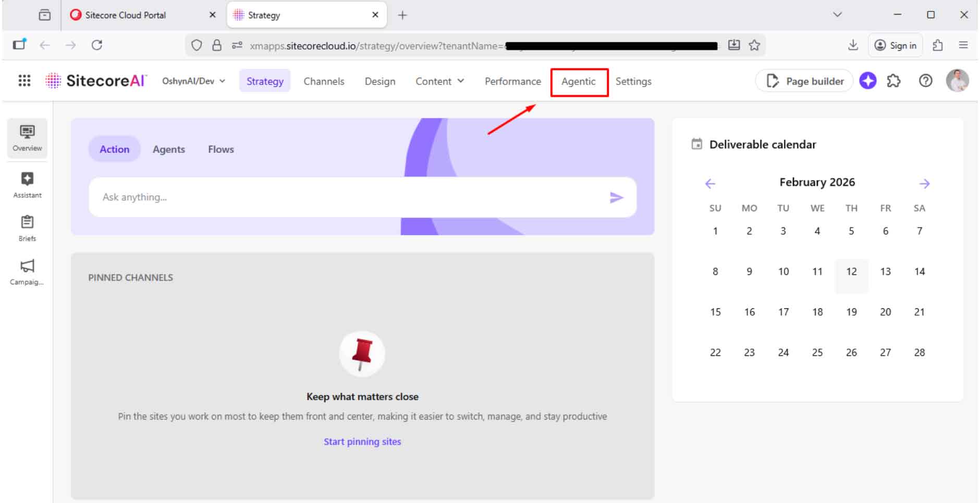
Task: Reload the page in browser
Action: click(x=97, y=45)
